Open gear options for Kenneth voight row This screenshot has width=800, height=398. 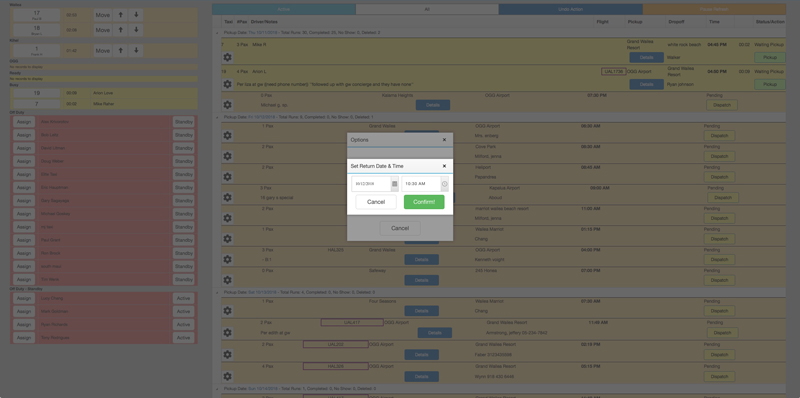click(x=228, y=259)
